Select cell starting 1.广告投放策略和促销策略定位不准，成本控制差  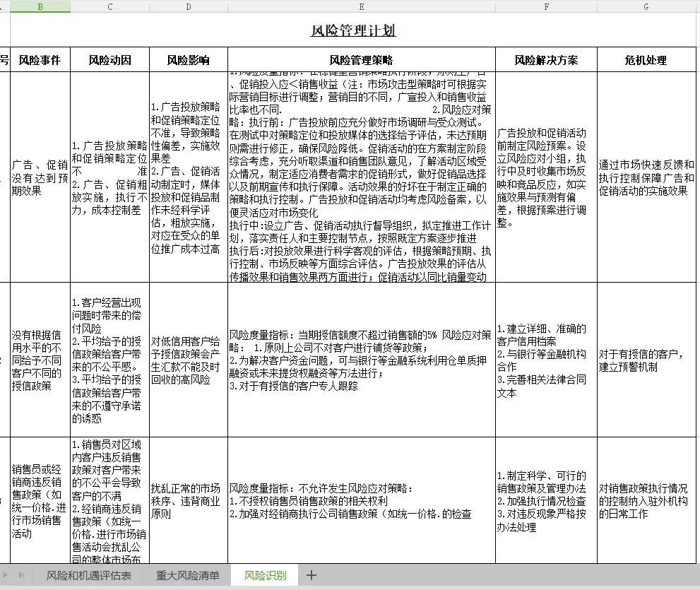109,177
